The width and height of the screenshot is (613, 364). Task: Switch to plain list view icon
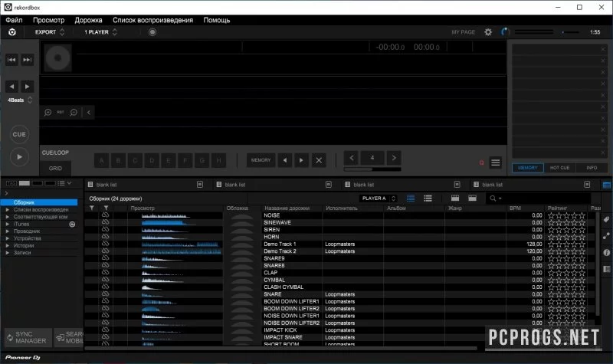(428, 198)
